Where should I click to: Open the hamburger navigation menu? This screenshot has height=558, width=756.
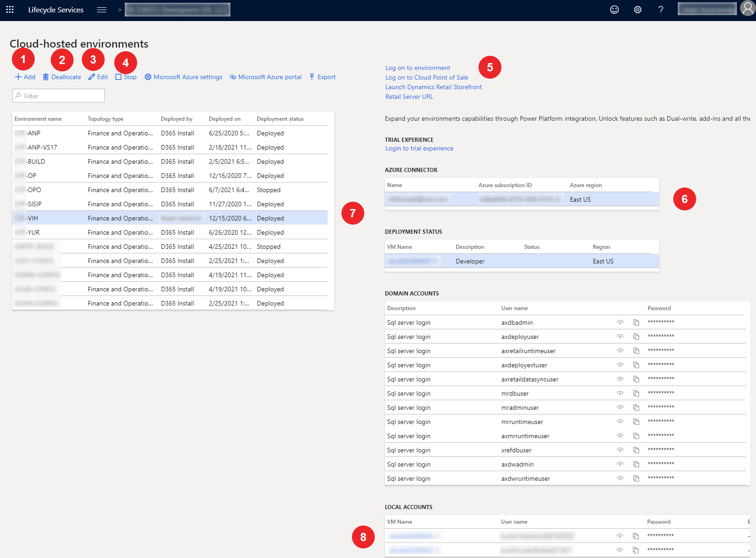(101, 10)
